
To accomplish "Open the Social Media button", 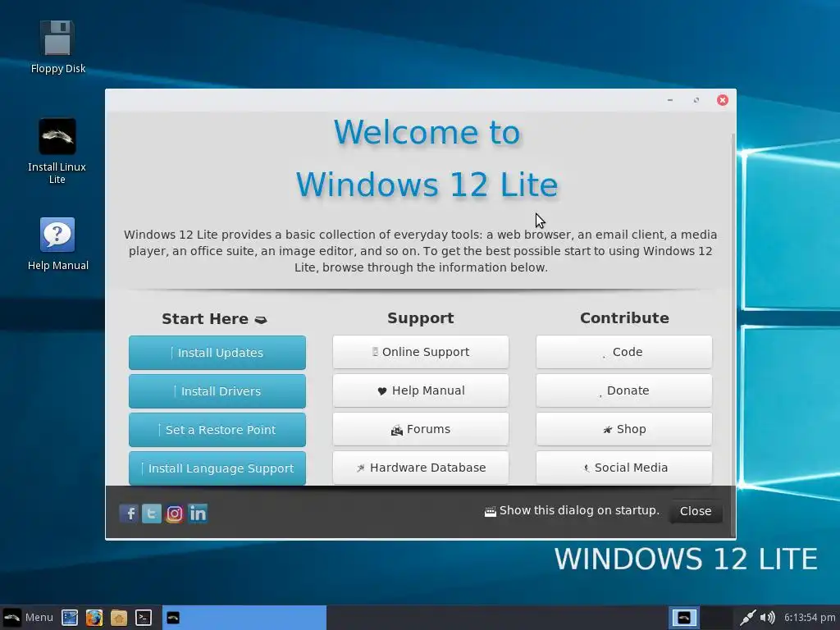I will pyautogui.click(x=624, y=468).
